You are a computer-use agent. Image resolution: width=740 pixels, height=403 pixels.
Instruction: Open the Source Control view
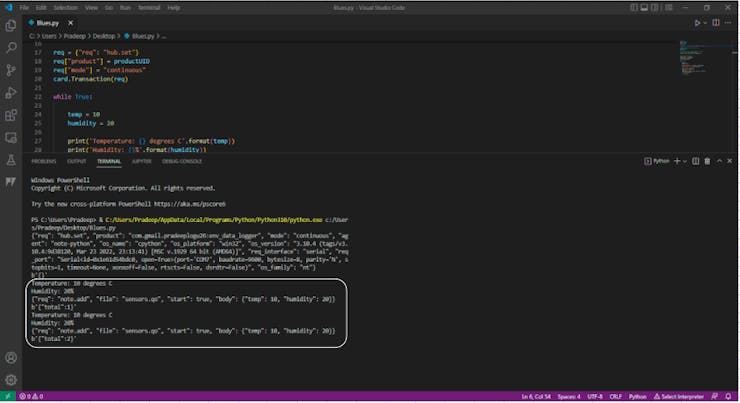(x=11, y=70)
